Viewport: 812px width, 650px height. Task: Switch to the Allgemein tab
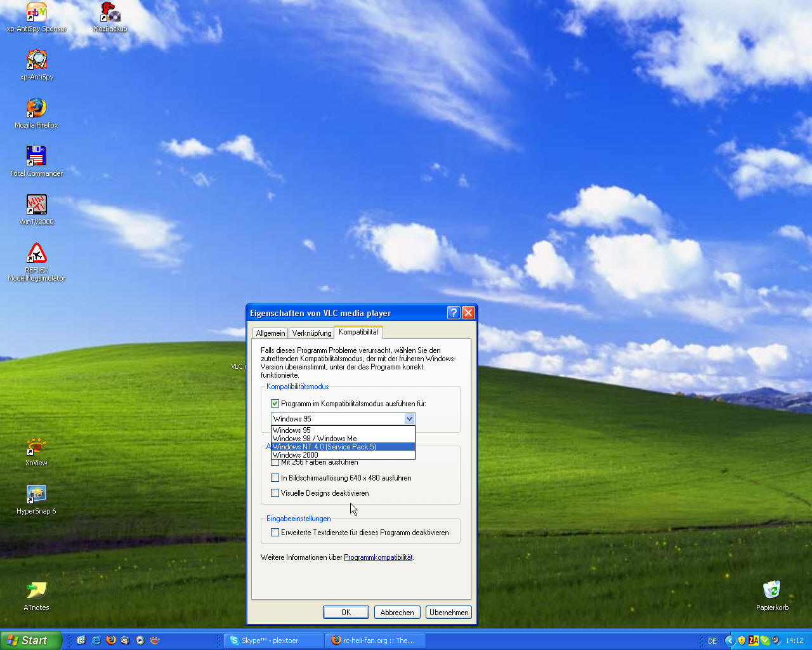[x=270, y=333]
